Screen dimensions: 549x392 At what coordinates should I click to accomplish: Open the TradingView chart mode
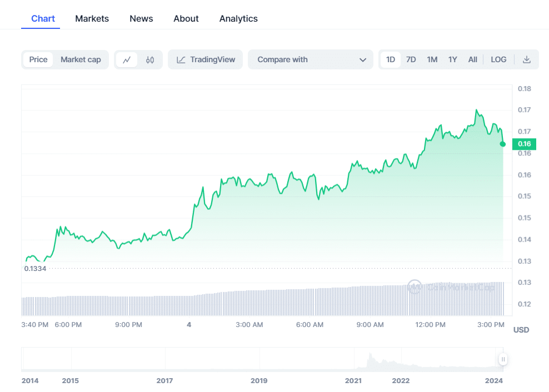click(205, 59)
